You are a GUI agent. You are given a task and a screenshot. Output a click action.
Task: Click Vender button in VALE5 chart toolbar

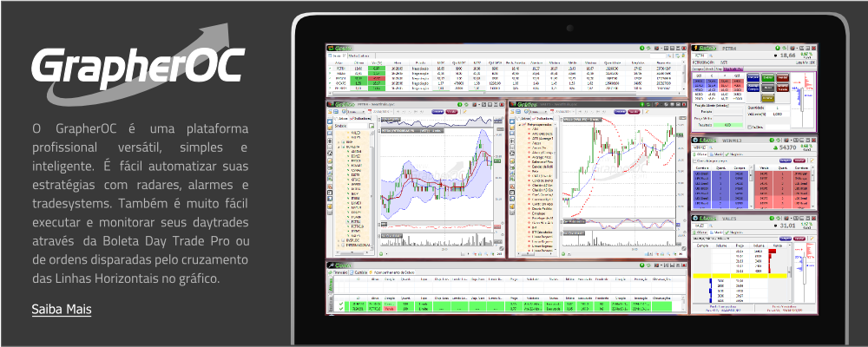tap(634, 111)
